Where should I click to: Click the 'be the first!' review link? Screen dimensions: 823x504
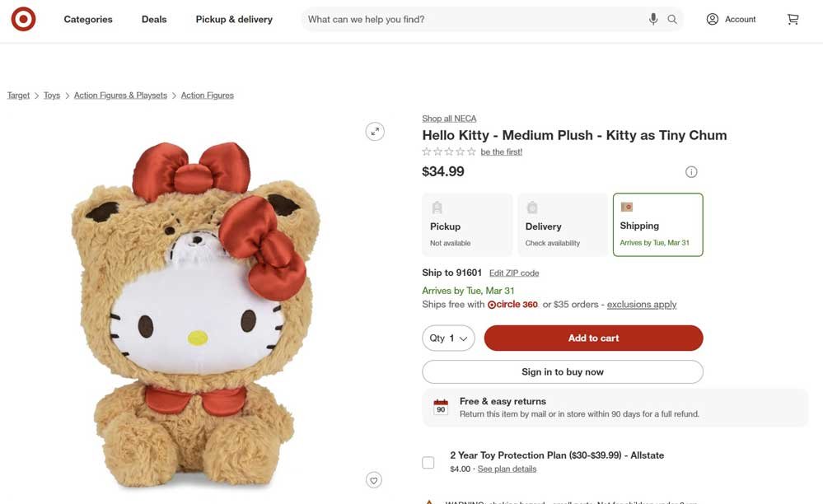point(501,152)
